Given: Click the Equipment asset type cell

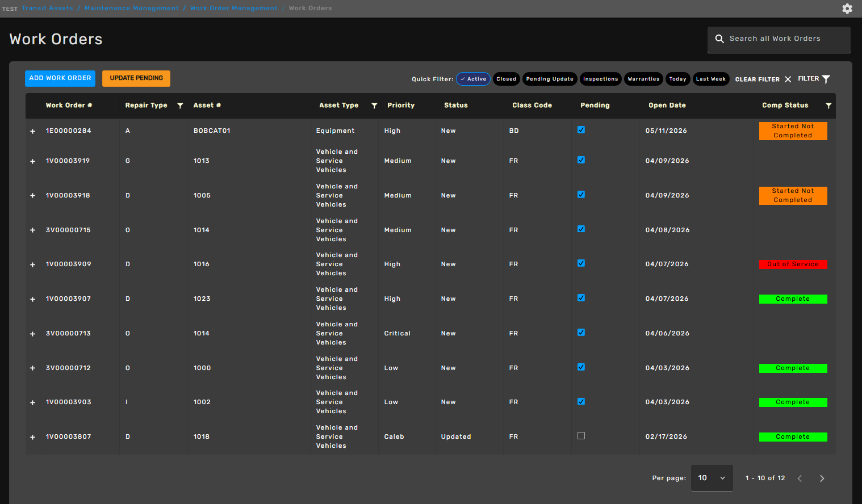Looking at the screenshot, I should click(335, 131).
